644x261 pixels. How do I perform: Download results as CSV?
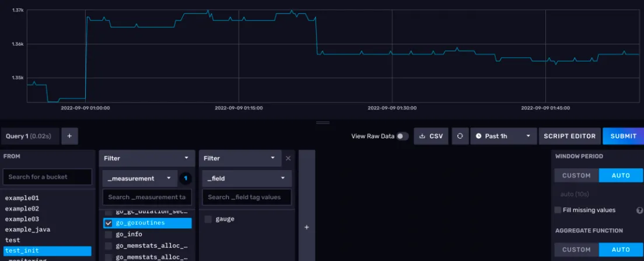point(431,136)
